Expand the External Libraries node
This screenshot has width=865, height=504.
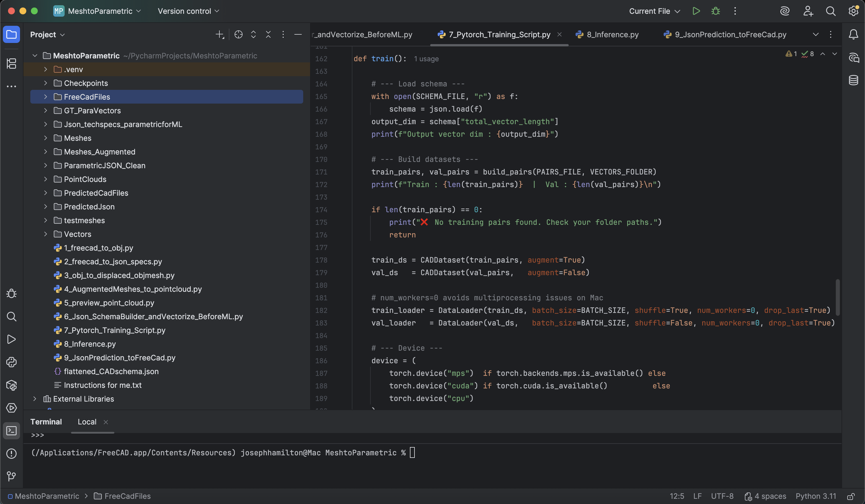[x=35, y=398]
